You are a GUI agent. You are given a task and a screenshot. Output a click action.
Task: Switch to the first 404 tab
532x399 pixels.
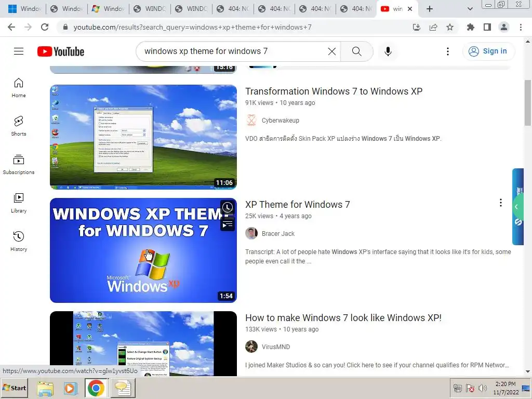(x=233, y=9)
